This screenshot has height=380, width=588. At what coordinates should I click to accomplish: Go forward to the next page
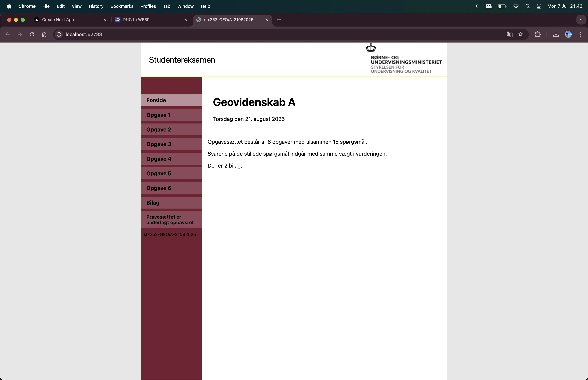(x=20, y=34)
